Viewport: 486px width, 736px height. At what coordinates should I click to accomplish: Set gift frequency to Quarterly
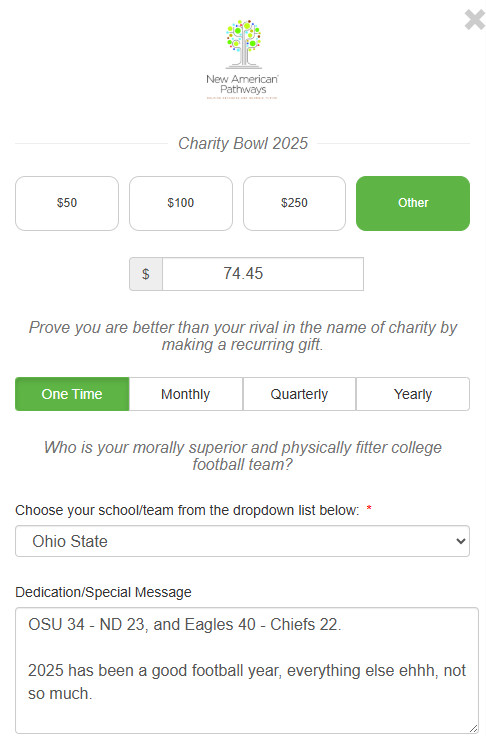coord(299,394)
